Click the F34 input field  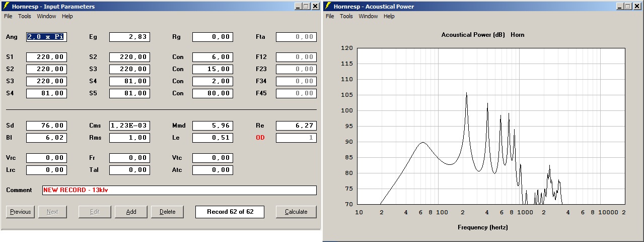coord(296,81)
